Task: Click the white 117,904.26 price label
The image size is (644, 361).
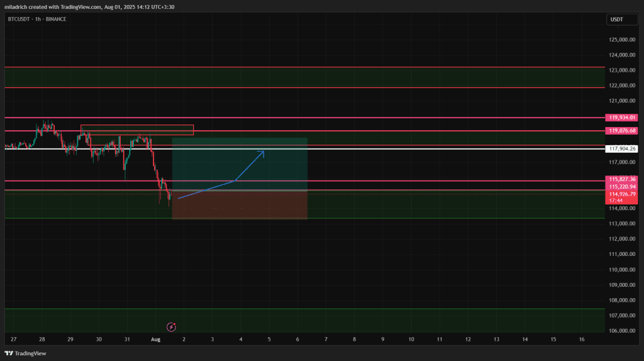Action: click(x=623, y=149)
